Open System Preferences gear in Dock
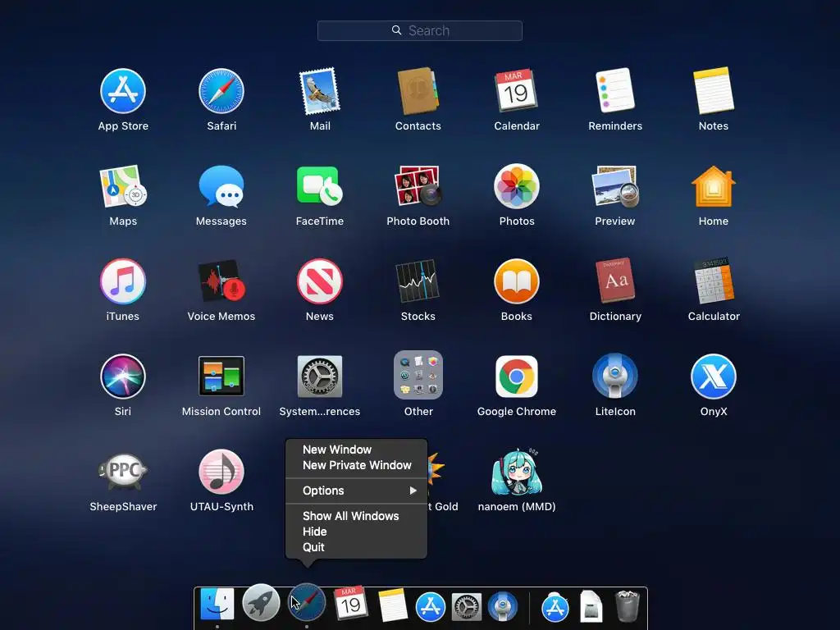 [x=467, y=607]
